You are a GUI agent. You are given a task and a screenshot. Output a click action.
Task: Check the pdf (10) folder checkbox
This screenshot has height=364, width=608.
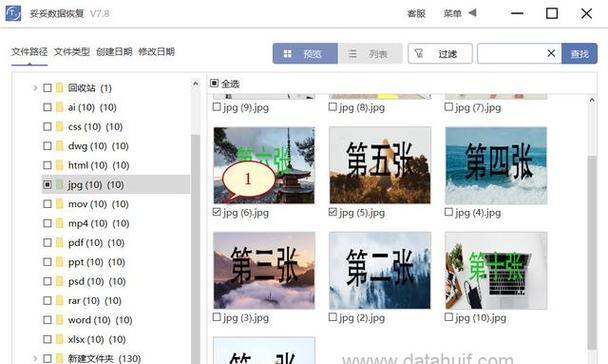point(47,243)
